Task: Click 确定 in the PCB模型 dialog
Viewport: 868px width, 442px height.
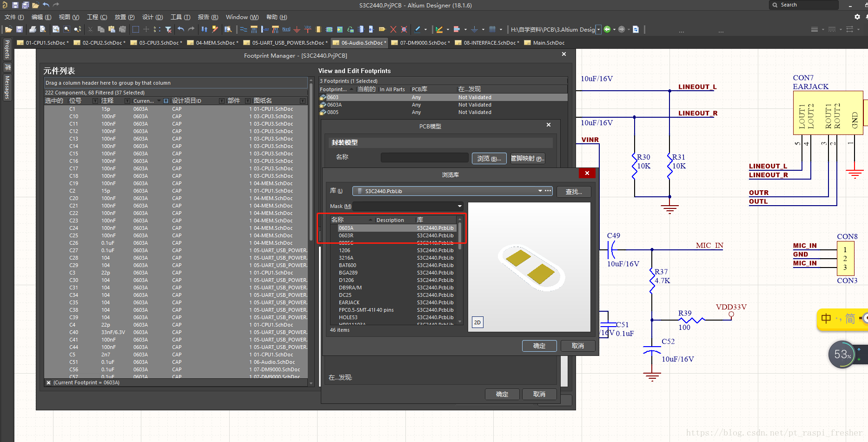Action: click(502, 394)
